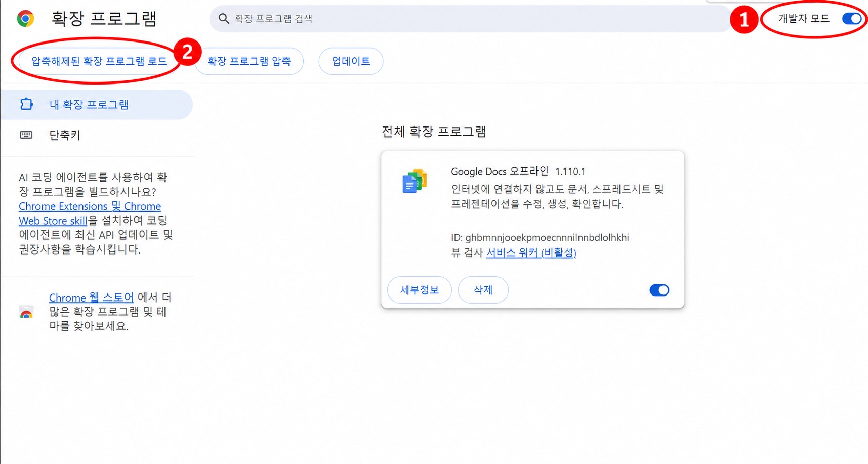Click the 개발자 모드 label text

[804, 19]
